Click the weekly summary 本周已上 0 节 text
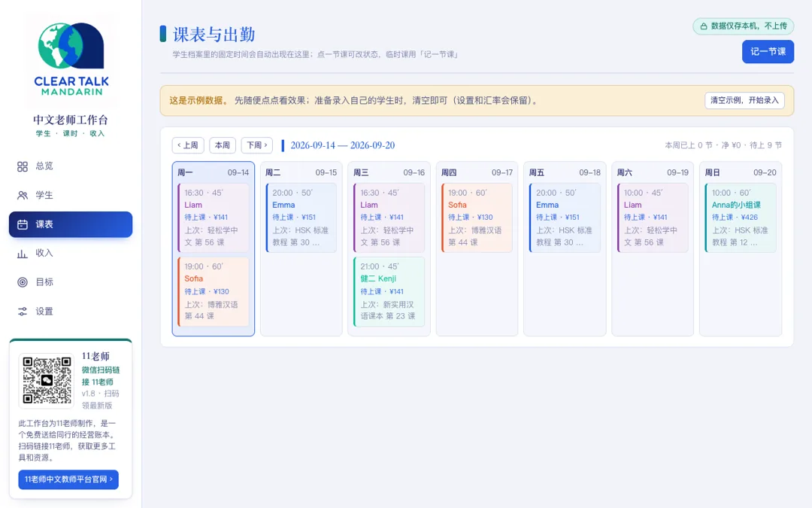 pos(723,145)
